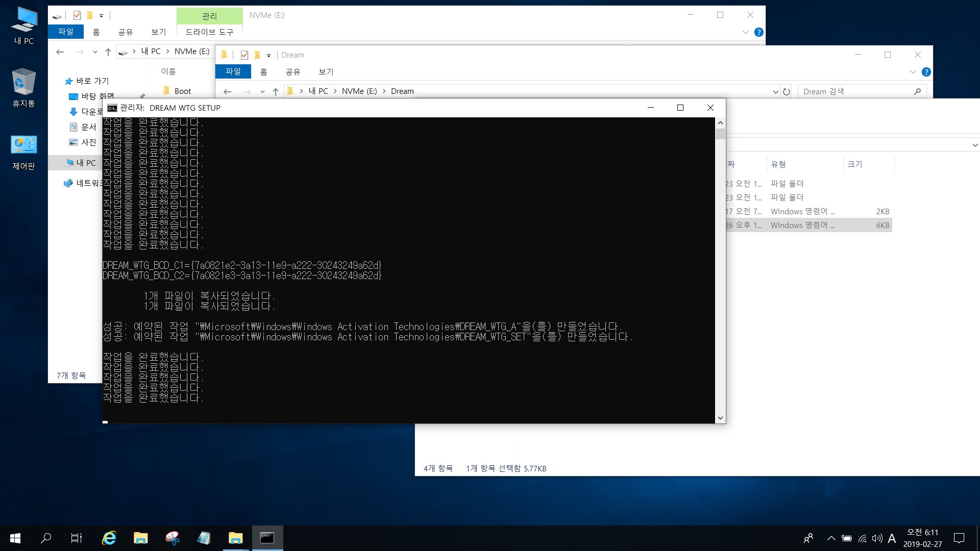Open 보기 tab in Dream window
This screenshot has height=551, width=980.
pyautogui.click(x=326, y=72)
